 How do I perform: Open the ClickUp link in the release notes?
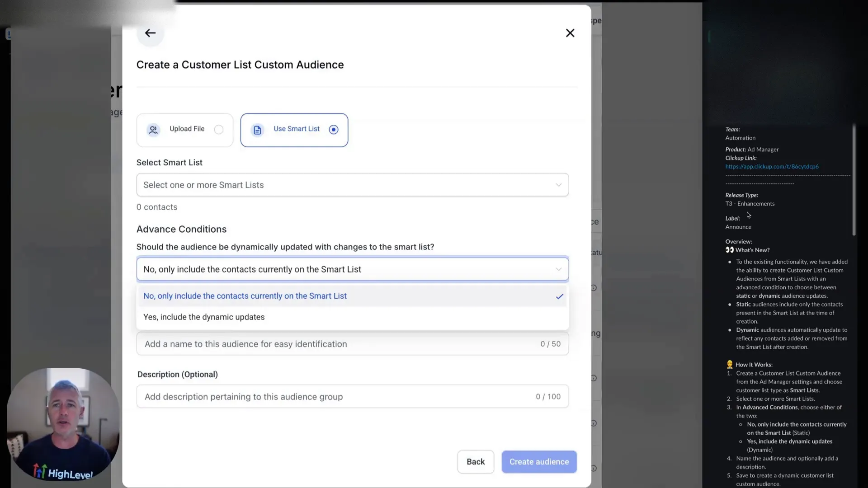773,166
